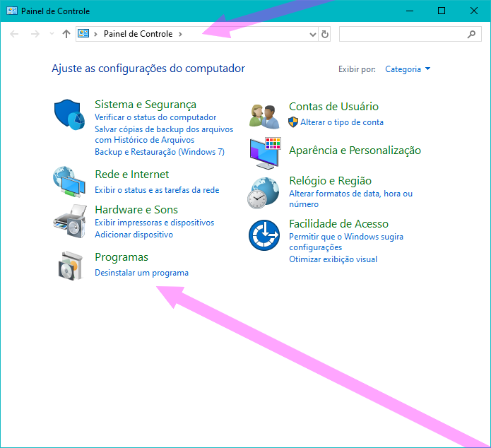This screenshot has width=491, height=448.
Task: Open the Rede e Internet globe icon
Action: pyautogui.click(x=69, y=182)
